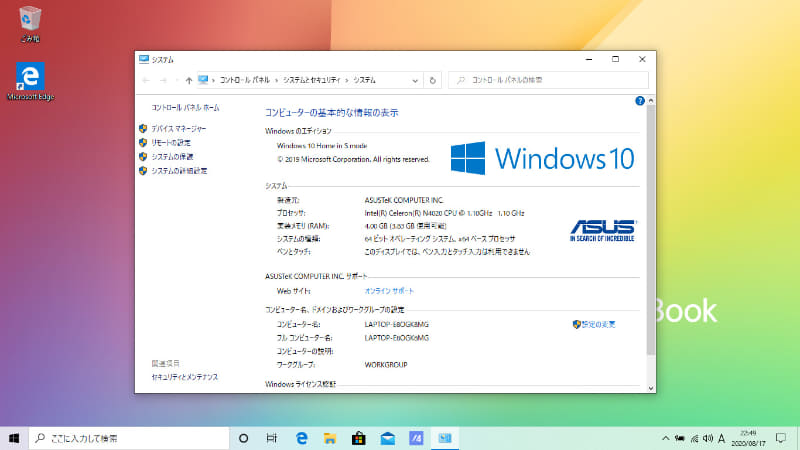Click the battery icon in system tray
800x450 pixels.
pyautogui.click(x=680, y=438)
